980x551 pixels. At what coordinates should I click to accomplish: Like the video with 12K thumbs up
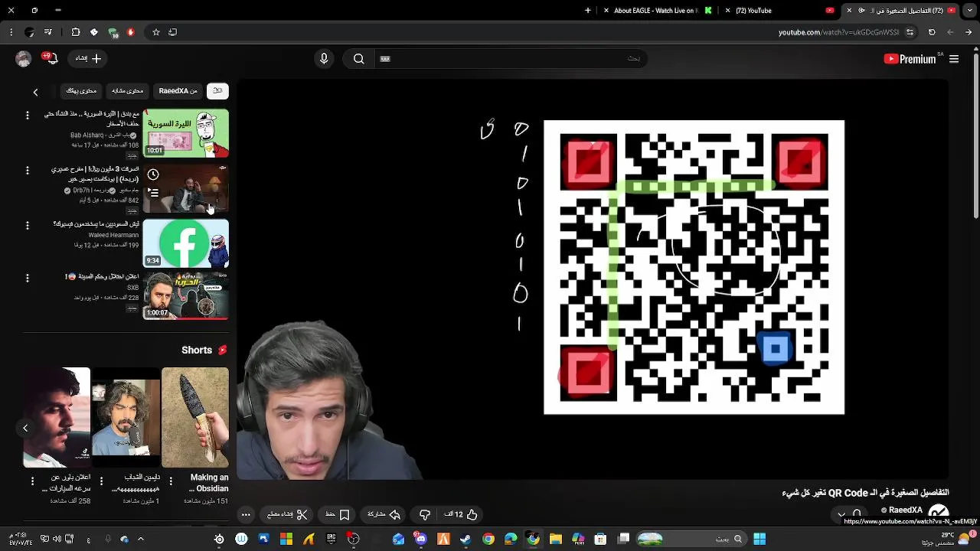[x=462, y=514]
